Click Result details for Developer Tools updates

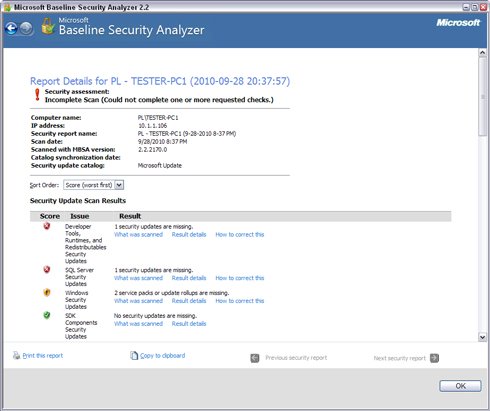(x=189, y=235)
